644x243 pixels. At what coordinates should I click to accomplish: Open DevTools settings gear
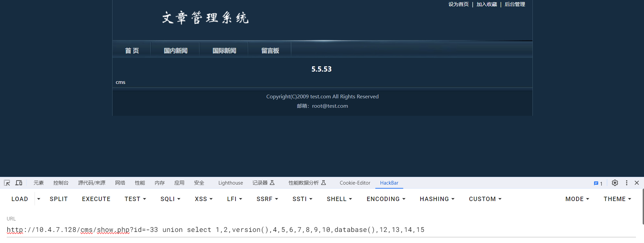[x=615, y=183]
